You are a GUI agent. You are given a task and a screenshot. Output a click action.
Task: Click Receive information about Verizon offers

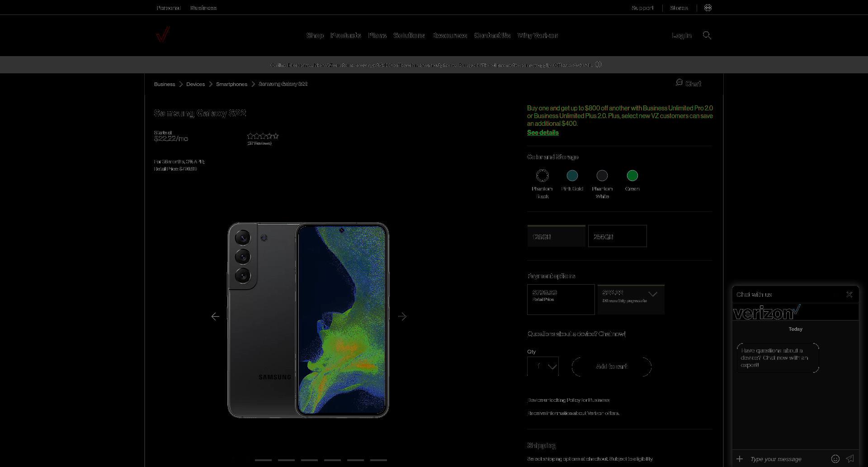point(573,413)
